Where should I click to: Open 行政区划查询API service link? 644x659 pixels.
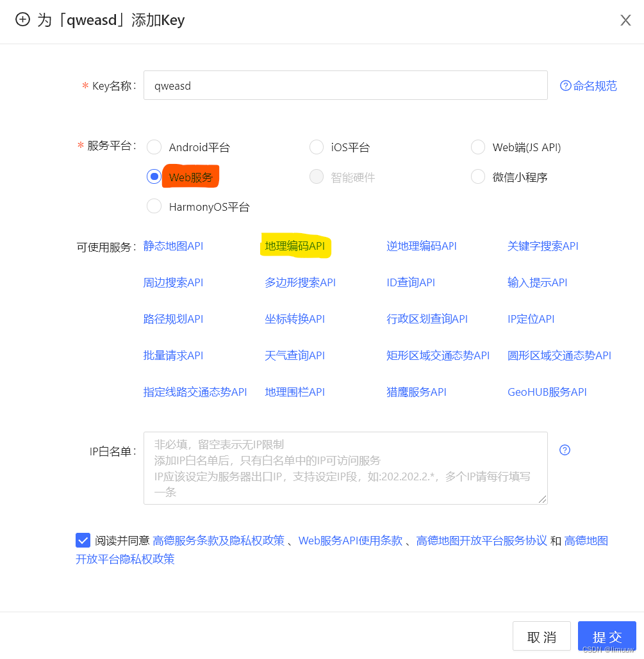point(427,319)
